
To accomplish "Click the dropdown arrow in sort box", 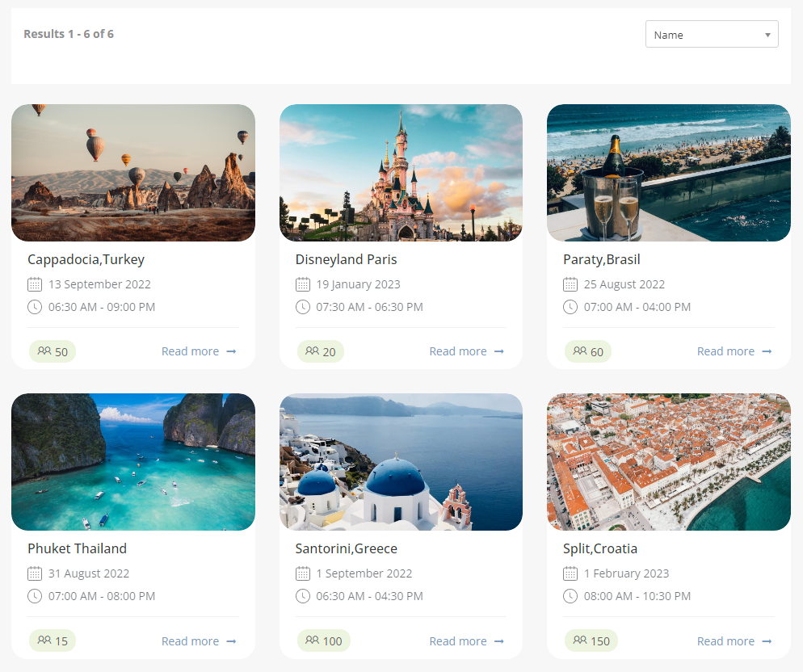I will coord(767,36).
